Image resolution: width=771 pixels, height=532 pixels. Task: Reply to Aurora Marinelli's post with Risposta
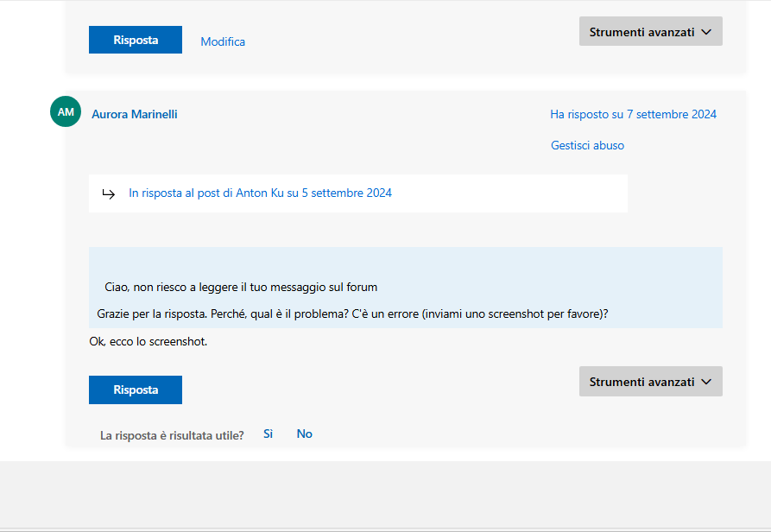[136, 389]
